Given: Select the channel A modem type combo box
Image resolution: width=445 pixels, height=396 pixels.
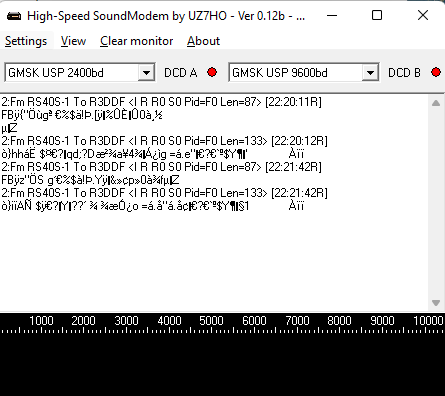Looking at the screenshot, I should tap(80, 72).
